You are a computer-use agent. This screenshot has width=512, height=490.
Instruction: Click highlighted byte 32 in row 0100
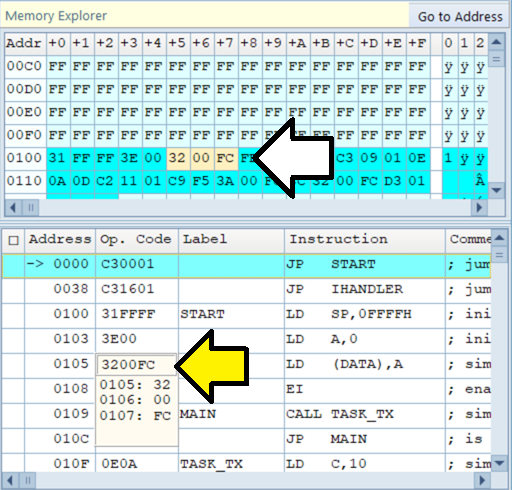(x=178, y=158)
